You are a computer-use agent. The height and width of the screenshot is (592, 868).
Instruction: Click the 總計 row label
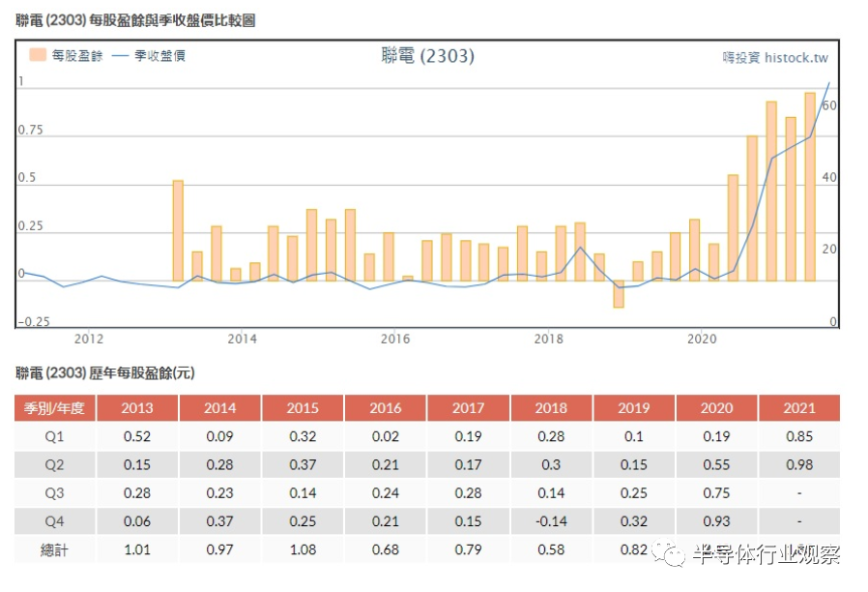[54, 549]
